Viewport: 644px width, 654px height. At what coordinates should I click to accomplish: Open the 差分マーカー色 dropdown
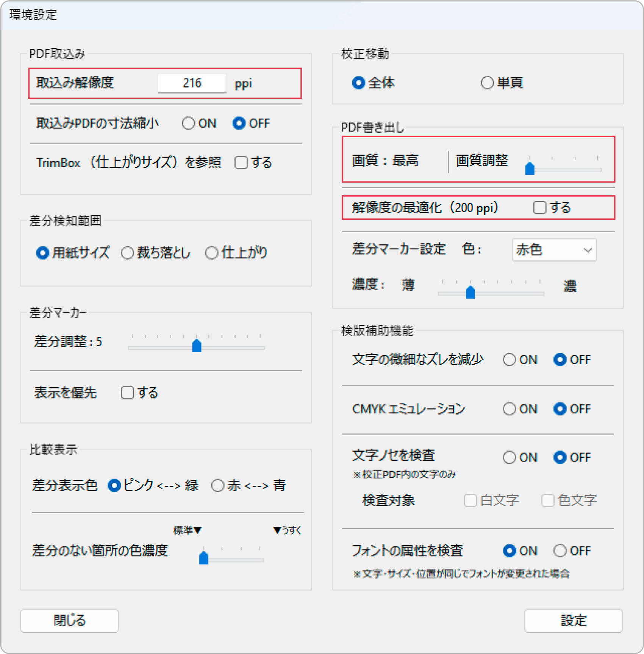pos(554,250)
